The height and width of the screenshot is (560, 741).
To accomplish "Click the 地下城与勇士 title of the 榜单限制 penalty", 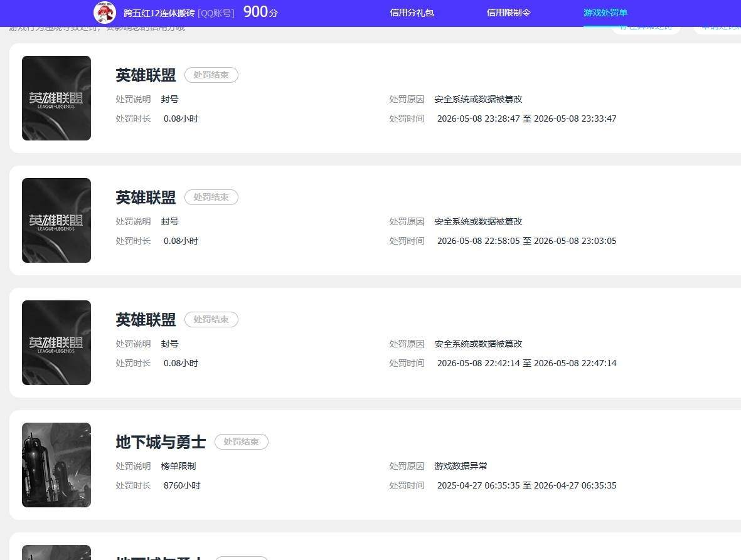I will coord(161,442).
